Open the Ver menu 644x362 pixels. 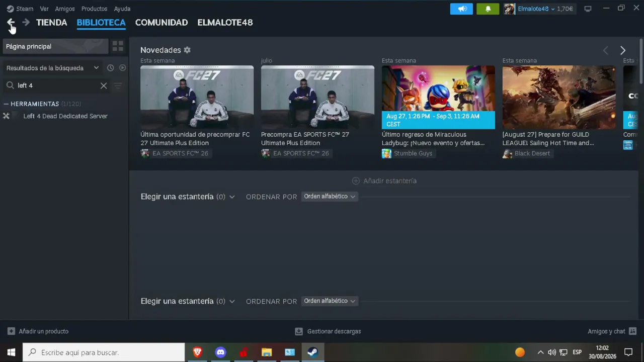click(44, 9)
